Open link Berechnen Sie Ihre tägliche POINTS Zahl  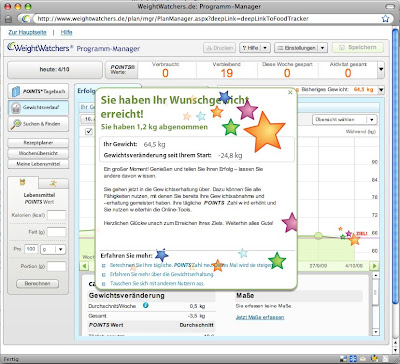[x=191, y=265]
